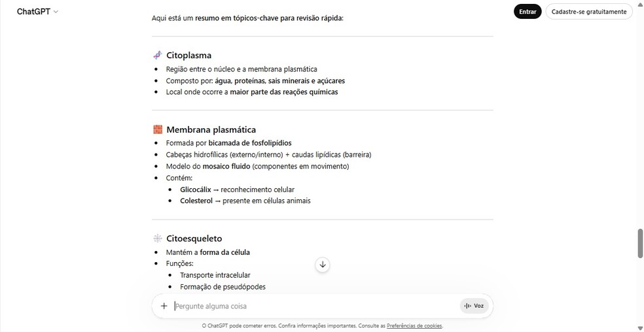Open the ChatGPT model dropdown
This screenshot has height=332, width=644.
[x=37, y=12]
